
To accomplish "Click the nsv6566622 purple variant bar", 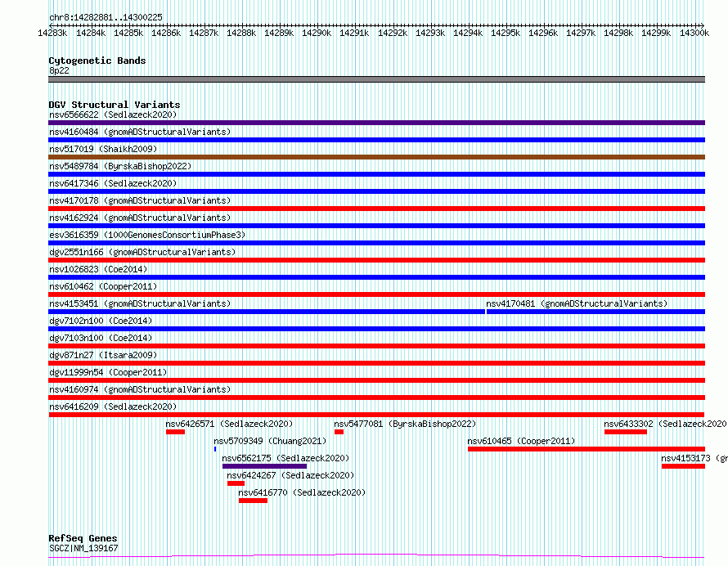I will tap(376, 123).
